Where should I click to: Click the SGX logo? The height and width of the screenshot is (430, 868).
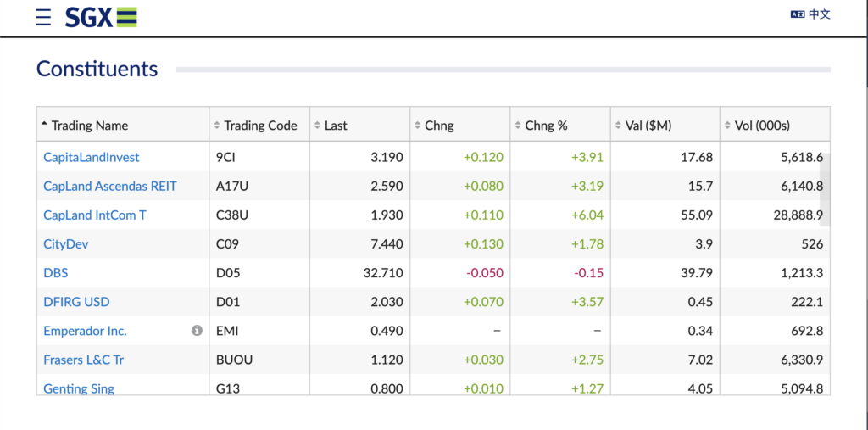click(x=101, y=17)
